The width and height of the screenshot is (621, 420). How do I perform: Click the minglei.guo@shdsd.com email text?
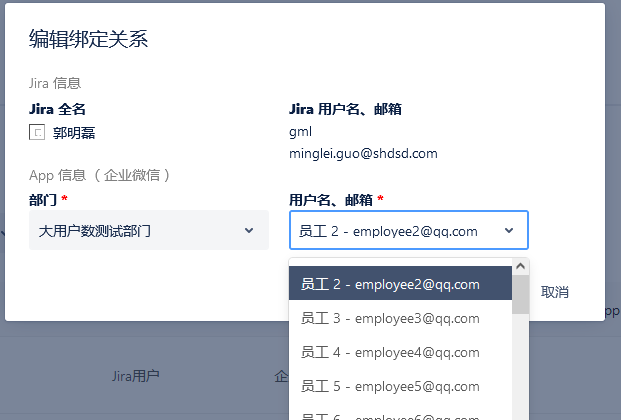pos(363,153)
